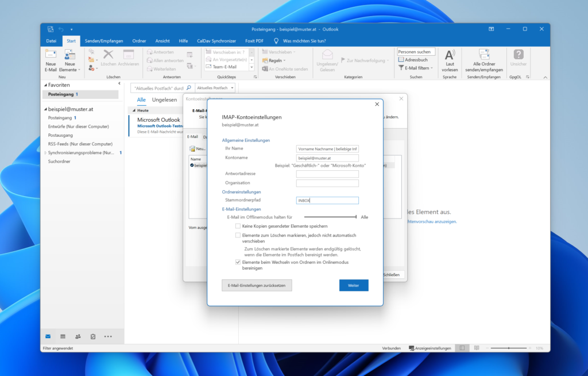The width and height of the screenshot is (588, 376).
Task: Enable Keine Kopien gesendeter Elemente speichern
Action: pyautogui.click(x=238, y=226)
